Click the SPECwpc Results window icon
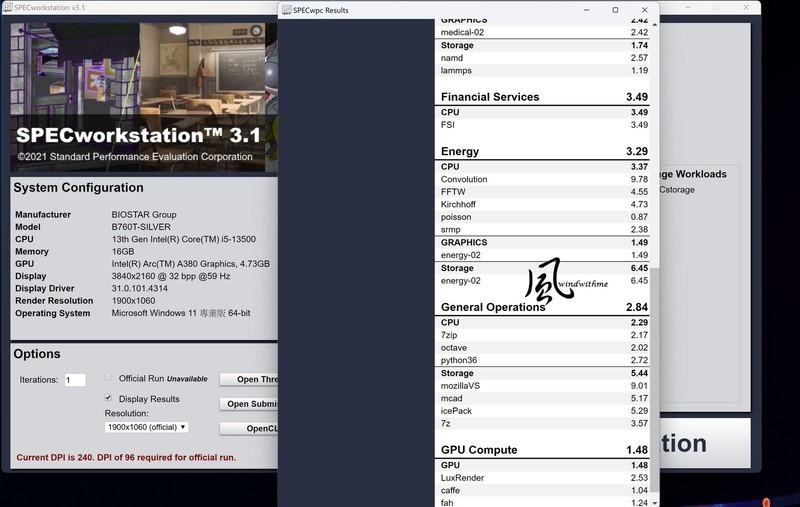The width and height of the screenshot is (800, 507). [286, 10]
